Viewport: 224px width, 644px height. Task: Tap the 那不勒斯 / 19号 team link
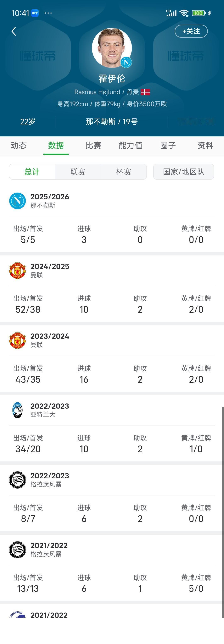pos(112,122)
